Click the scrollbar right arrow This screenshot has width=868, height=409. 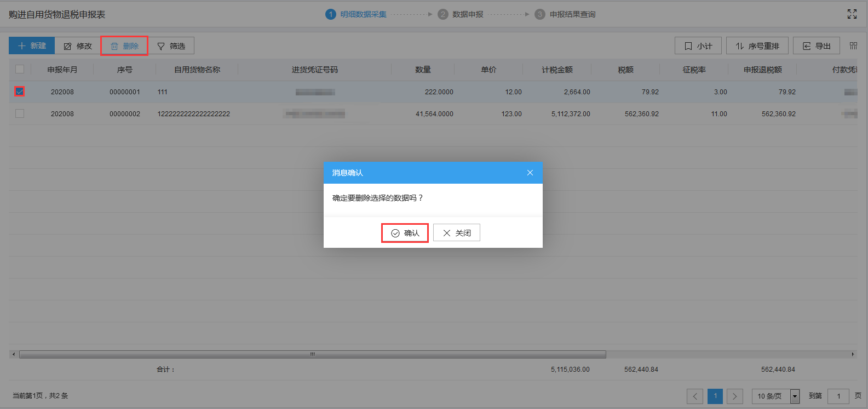point(853,354)
